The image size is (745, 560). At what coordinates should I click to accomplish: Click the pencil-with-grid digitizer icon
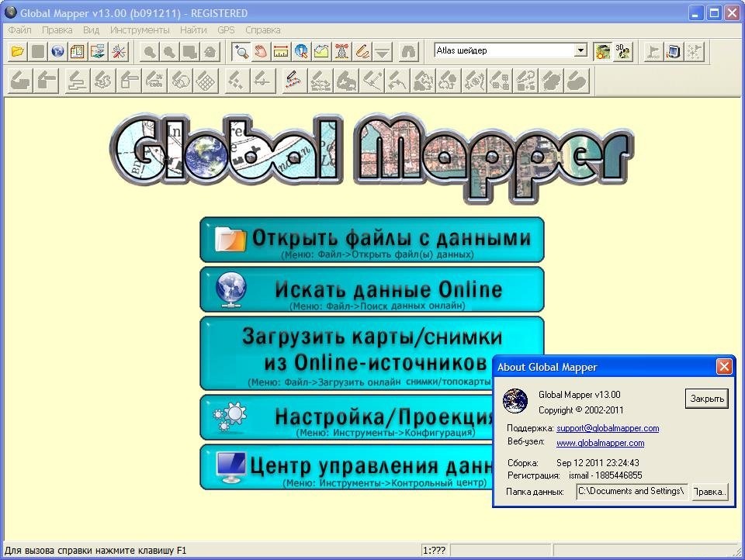coord(206,80)
